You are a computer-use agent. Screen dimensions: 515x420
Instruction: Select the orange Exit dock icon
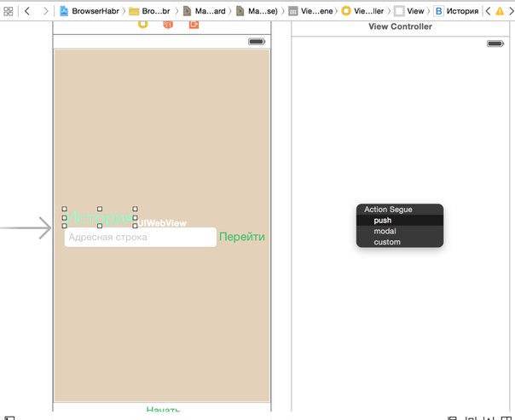(194, 24)
